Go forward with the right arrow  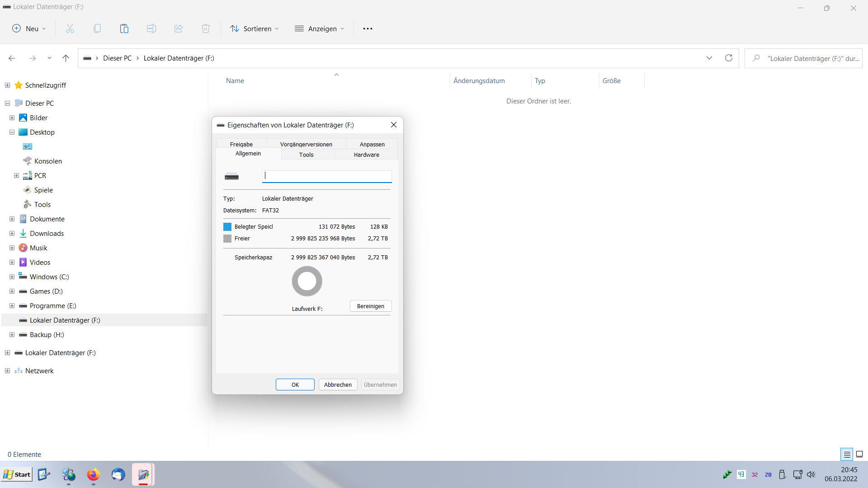pyautogui.click(x=33, y=58)
